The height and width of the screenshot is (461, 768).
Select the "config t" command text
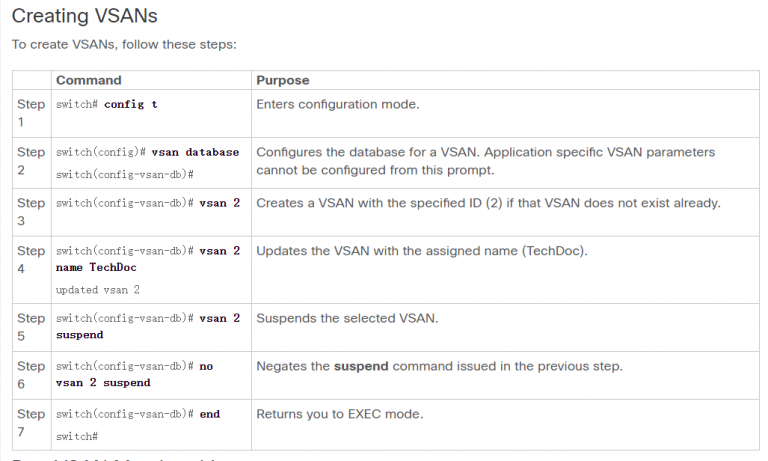pos(130,105)
